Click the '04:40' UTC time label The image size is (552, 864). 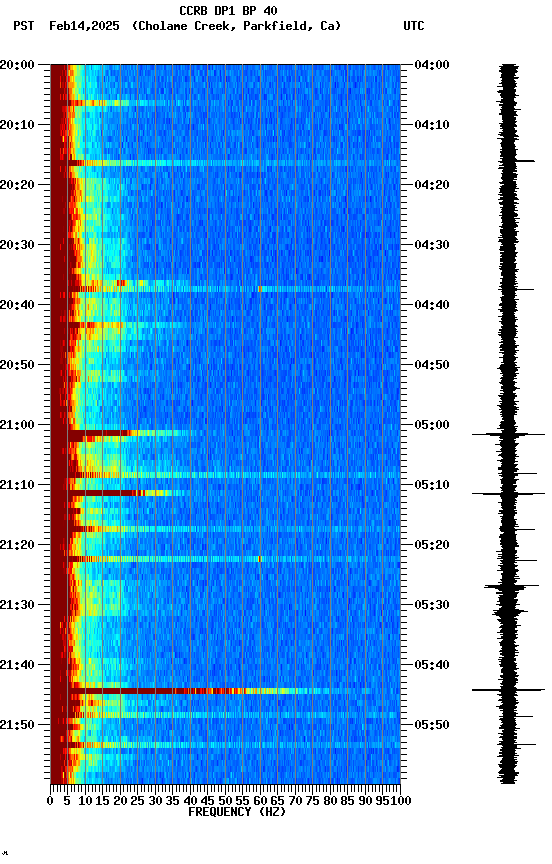(x=432, y=305)
